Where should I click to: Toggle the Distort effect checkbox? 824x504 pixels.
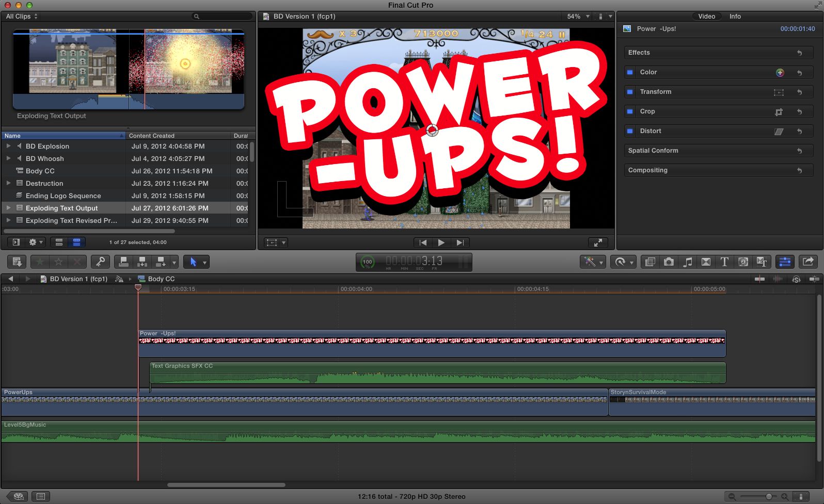[x=630, y=131]
